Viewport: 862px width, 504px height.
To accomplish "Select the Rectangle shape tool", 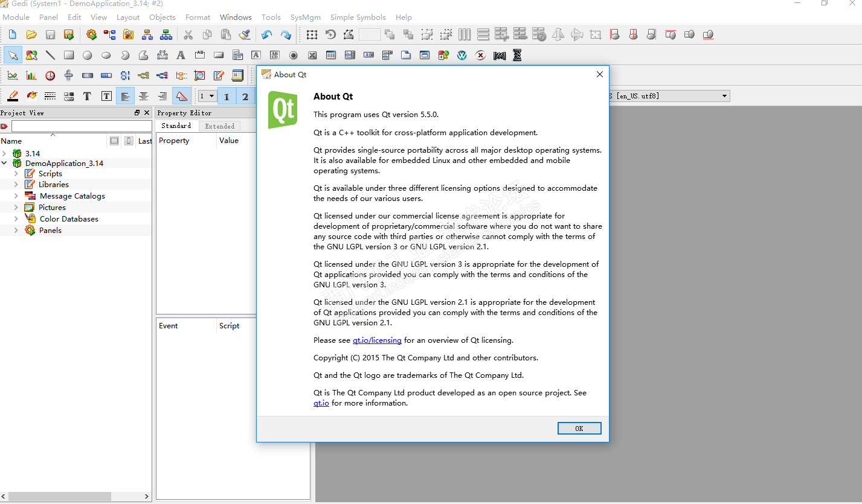I will pos(69,55).
